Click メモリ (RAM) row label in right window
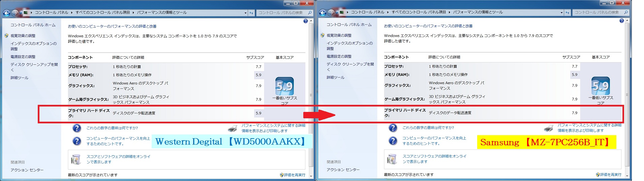Screen dimensions: 644x181 [x=397, y=74]
